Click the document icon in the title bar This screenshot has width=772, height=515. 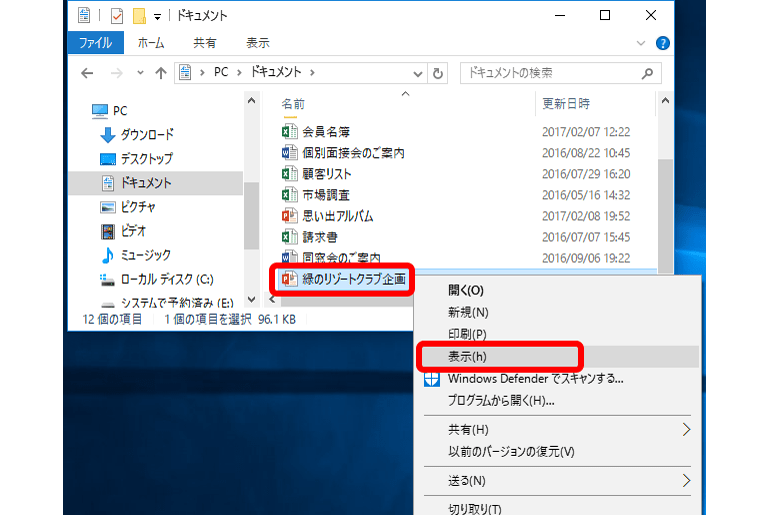[x=84, y=15]
